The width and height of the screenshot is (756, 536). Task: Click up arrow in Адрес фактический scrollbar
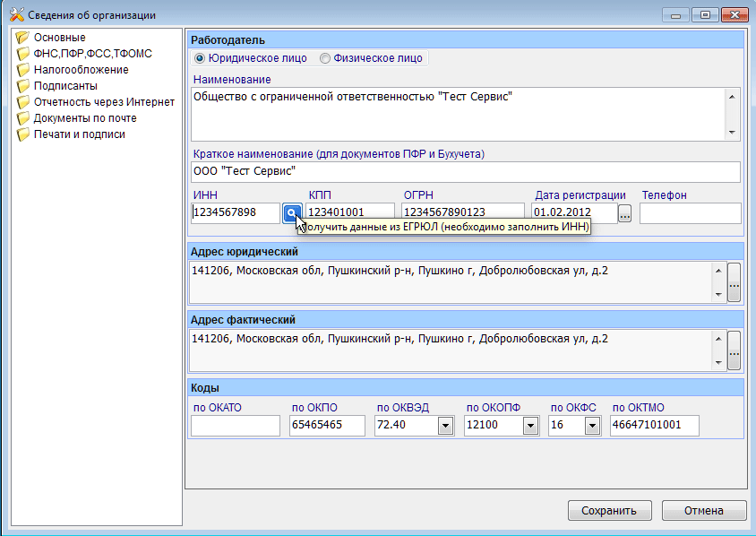pos(718,339)
